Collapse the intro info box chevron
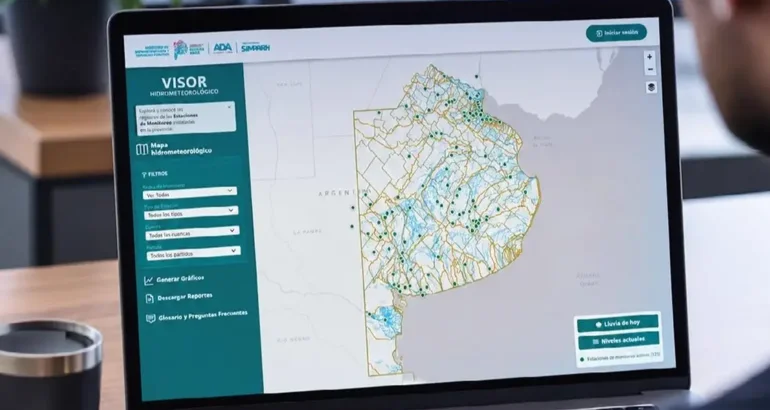 (x=229, y=107)
